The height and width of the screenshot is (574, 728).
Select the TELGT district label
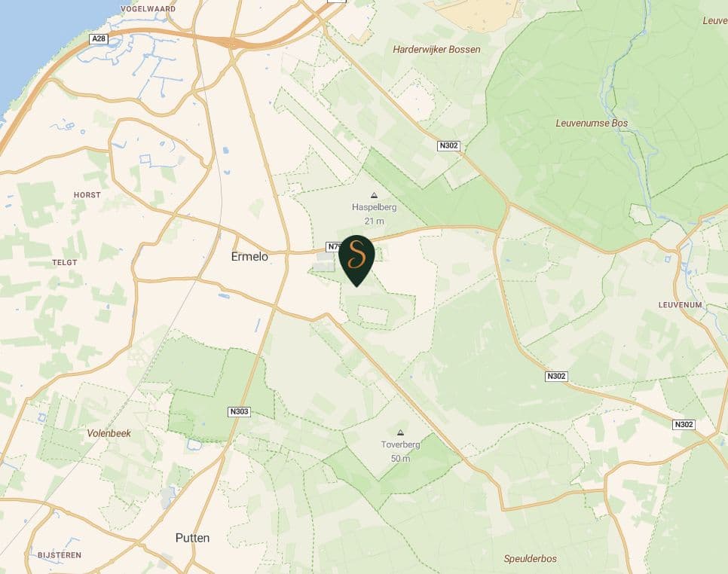65,263
